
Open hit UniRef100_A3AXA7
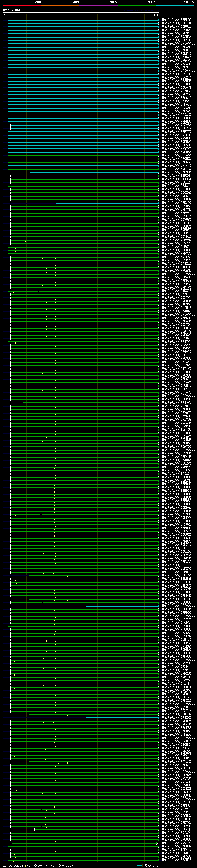(x=177, y=680)
